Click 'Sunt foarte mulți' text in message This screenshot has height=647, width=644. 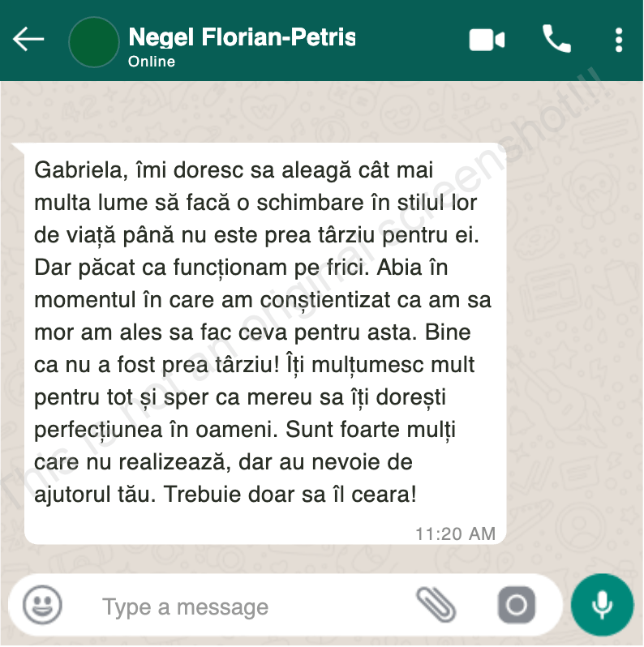[371, 430]
